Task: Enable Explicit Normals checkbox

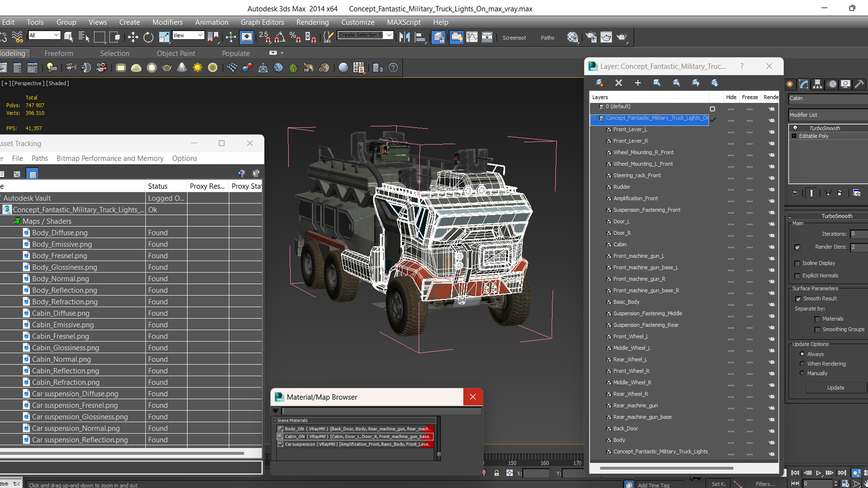Action: coord(797,276)
